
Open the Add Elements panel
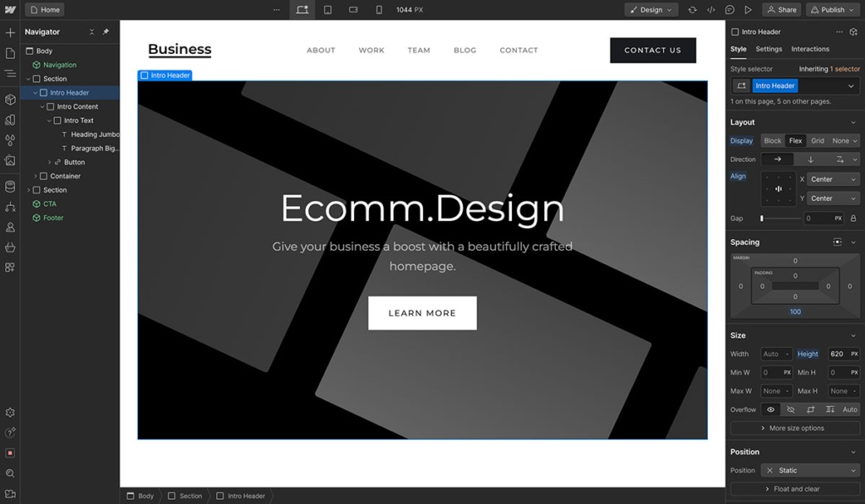9,32
